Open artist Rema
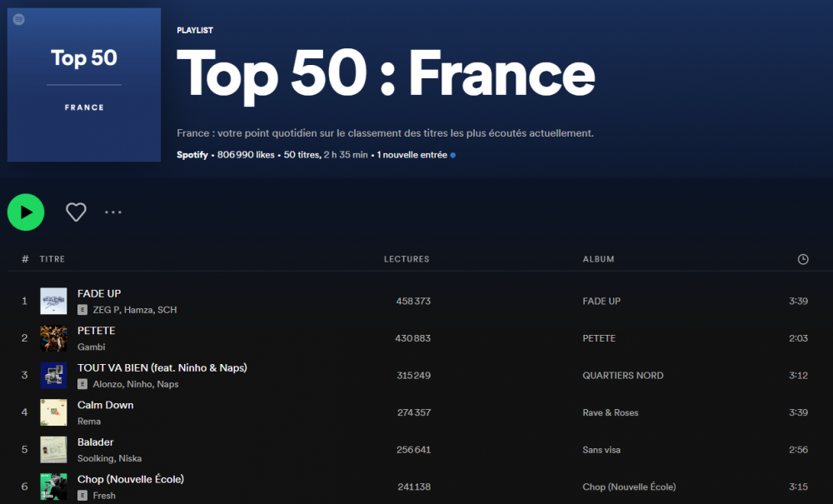This screenshot has width=833, height=504. 89,422
